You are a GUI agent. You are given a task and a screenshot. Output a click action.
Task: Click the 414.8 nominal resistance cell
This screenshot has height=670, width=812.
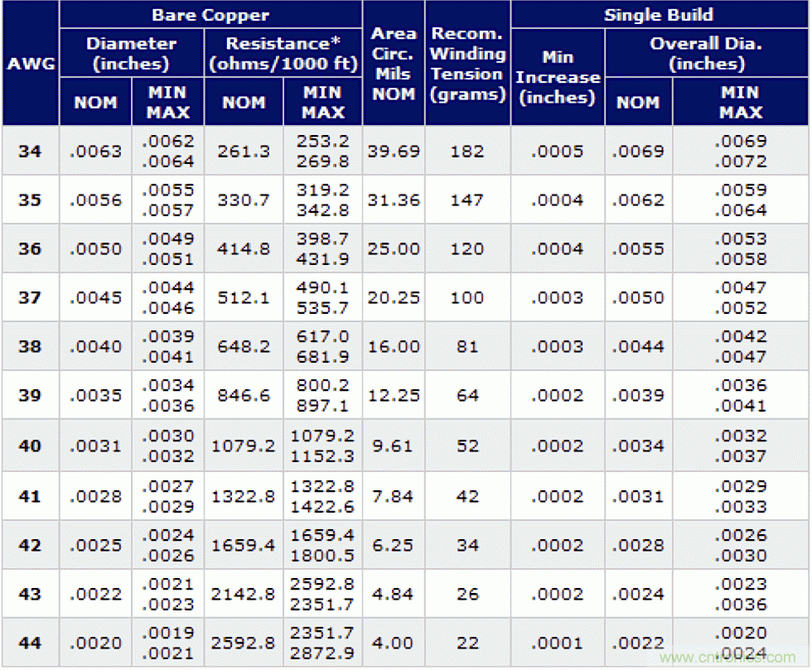point(243,249)
